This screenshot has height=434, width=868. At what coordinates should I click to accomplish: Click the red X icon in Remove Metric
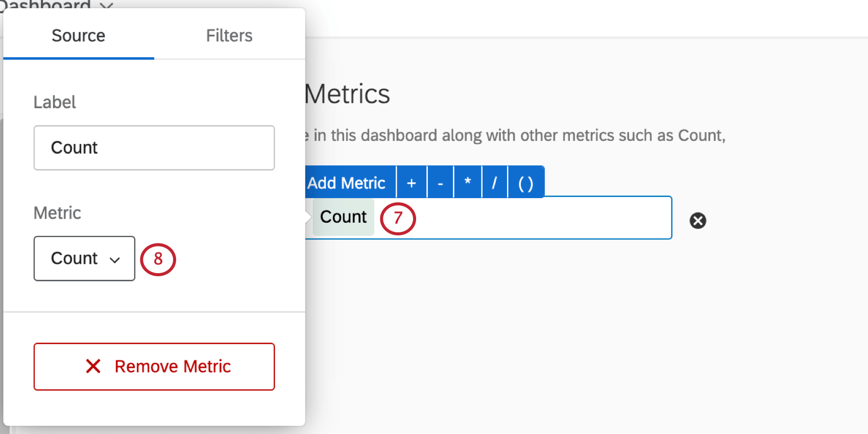coord(93,366)
